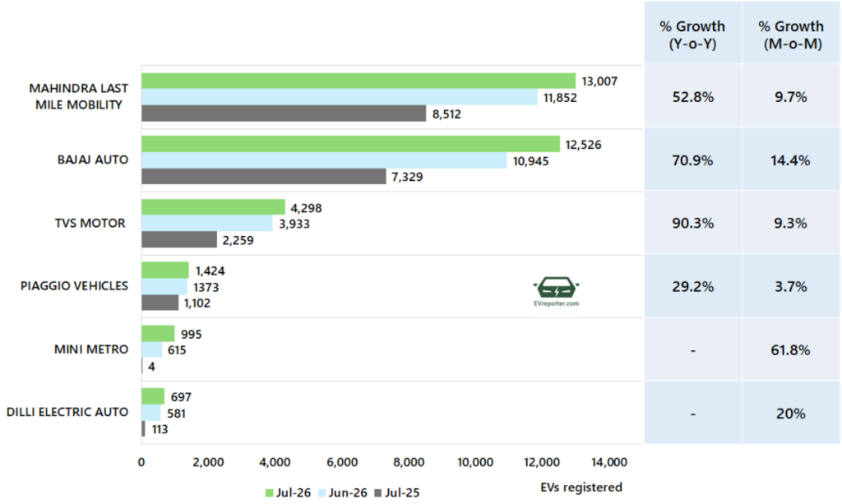Image resolution: width=842 pixels, height=504 pixels.
Task: Click the Jul-25 legend text
Action: pyautogui.click(x=402, y=492)
